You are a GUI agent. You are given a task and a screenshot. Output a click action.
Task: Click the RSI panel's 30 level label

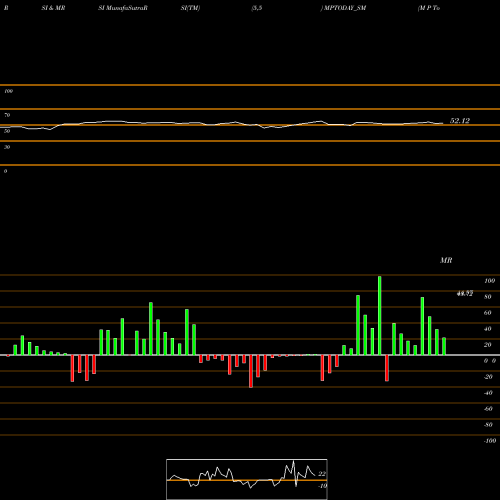(7, 147)
